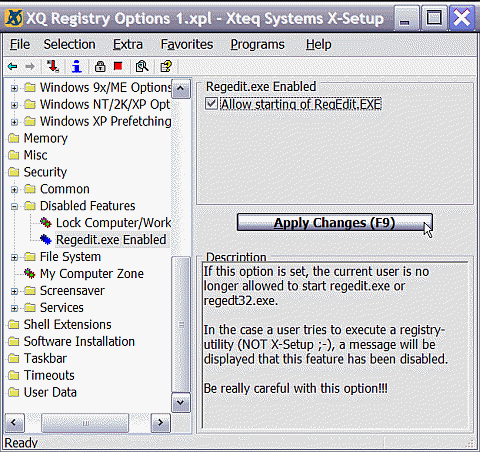Screen dimensions: 480x452
Task: Click the blue plugin icon beside Regedit.exe Enabled
Action: pos(46,239)
